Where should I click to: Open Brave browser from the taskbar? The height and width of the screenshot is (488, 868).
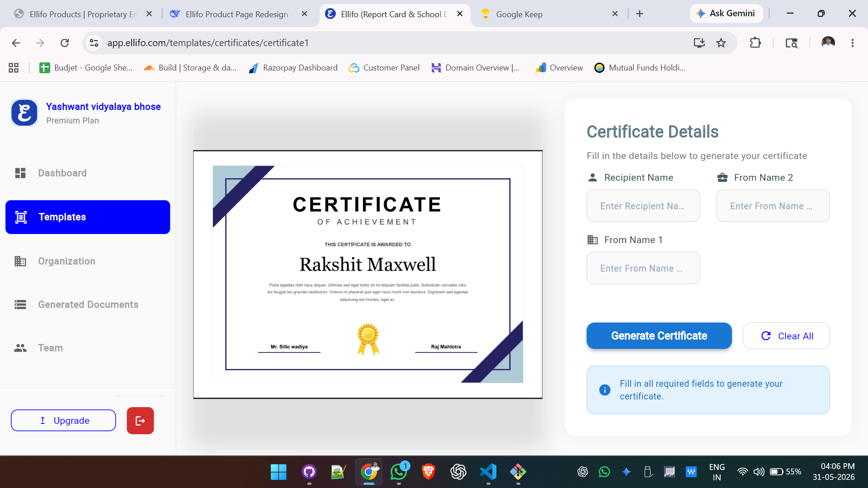pyautogui.click(x=429, y=472)
